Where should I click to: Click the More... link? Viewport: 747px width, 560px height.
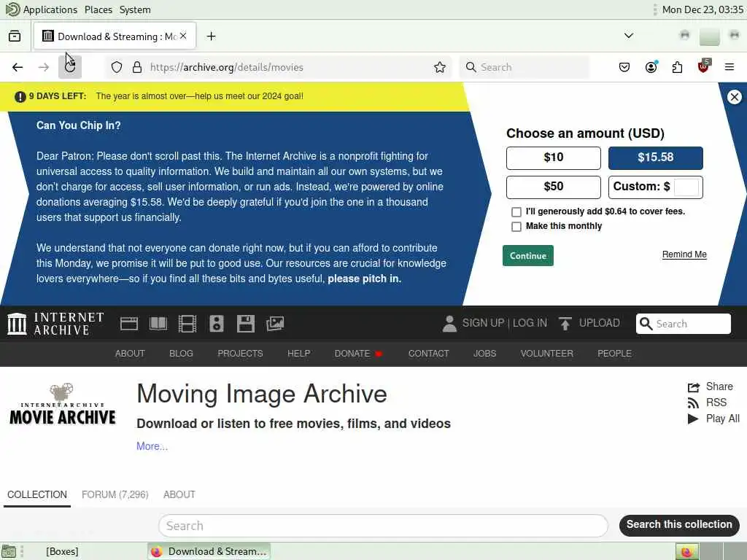152,446
